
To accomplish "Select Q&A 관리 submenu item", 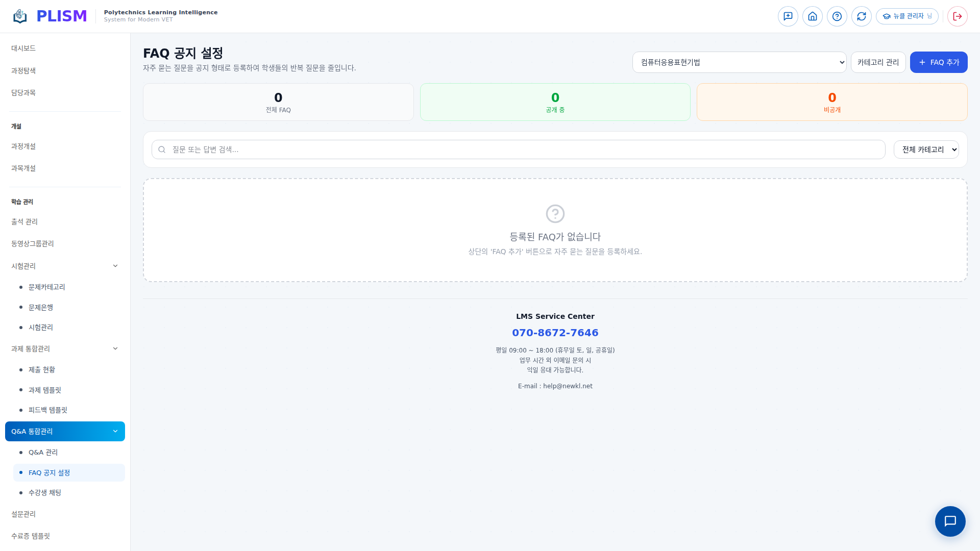I will [43, 453].
